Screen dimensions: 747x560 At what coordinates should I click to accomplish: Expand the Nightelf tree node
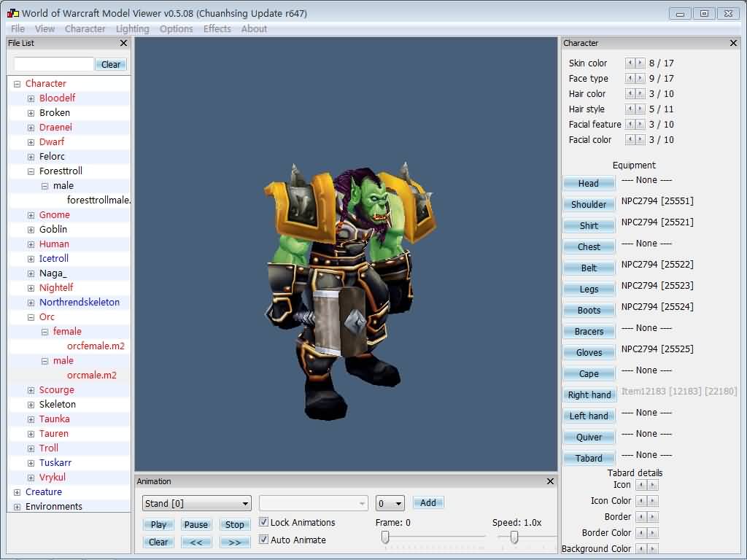click(31, 288)
